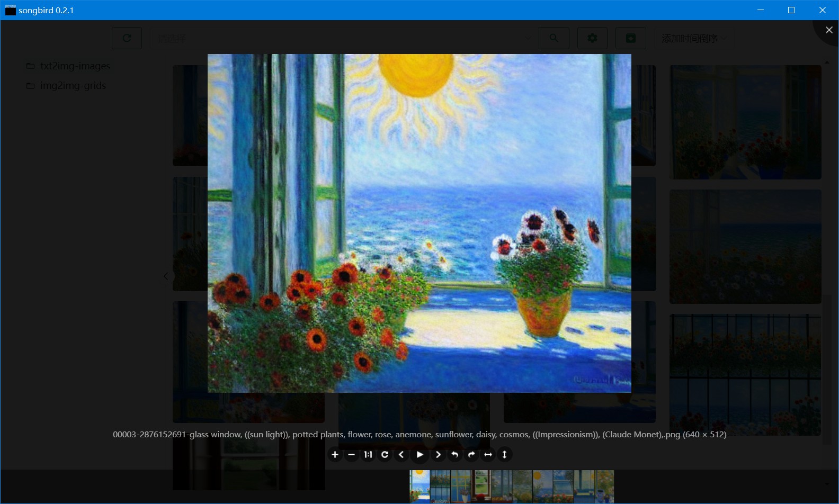Reset the viewer with the circular arrow icon
Viewport: 839px width, 504px height.
pyautogui.click(x=385, y=454)
